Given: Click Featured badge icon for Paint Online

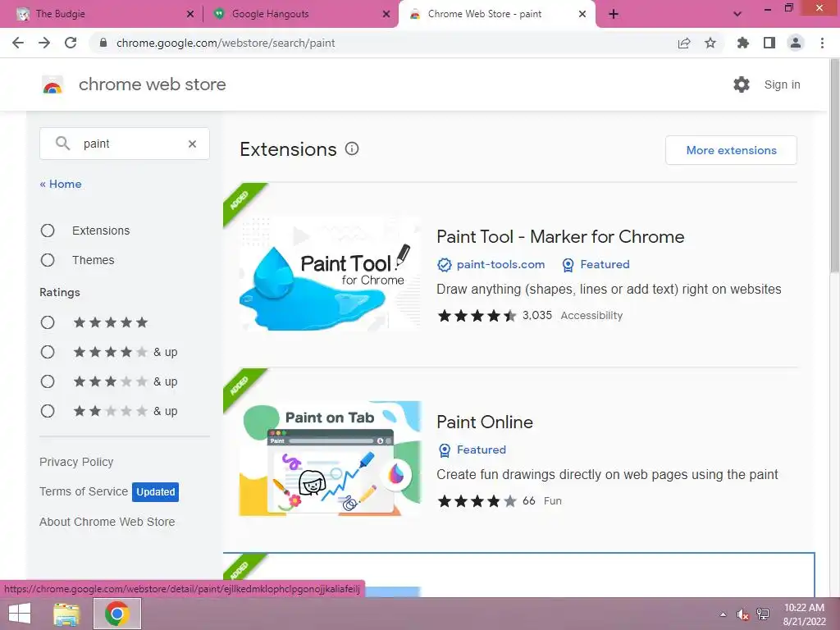Looking at the screenshot, I should (444, 450).
